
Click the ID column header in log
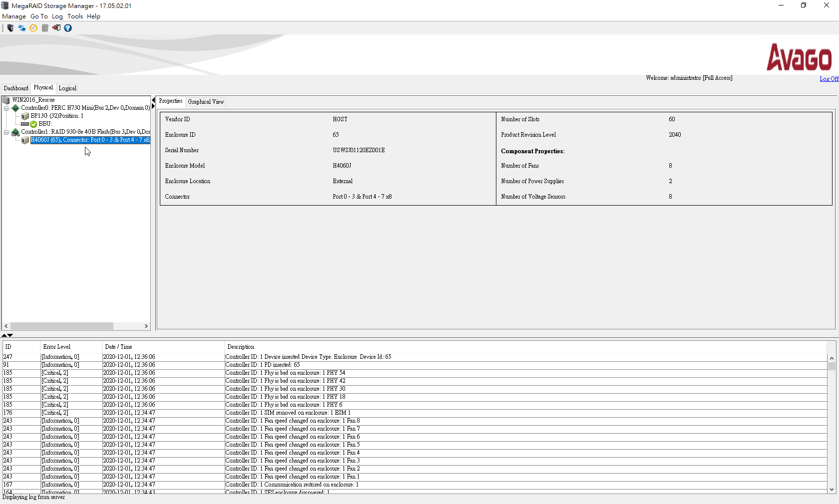point(21,347)
